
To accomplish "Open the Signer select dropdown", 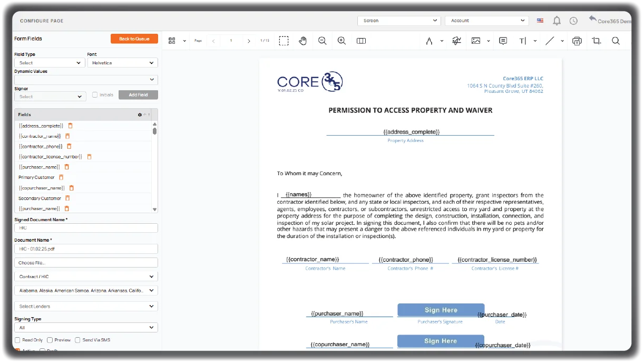I will 50,97.
